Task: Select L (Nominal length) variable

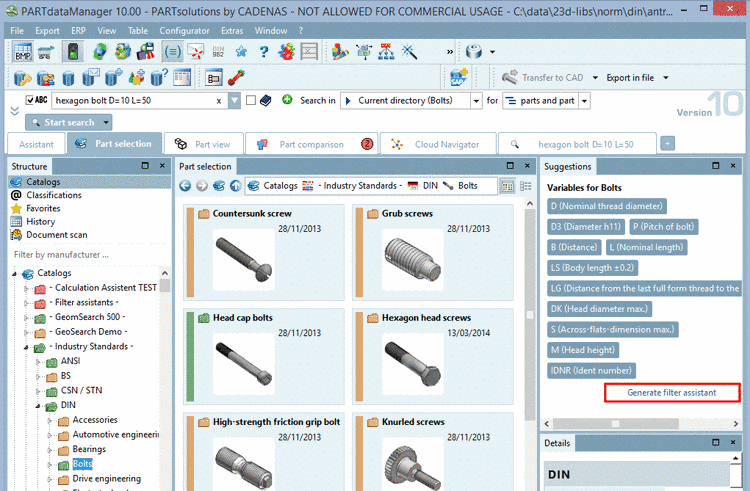Action: 646,247
